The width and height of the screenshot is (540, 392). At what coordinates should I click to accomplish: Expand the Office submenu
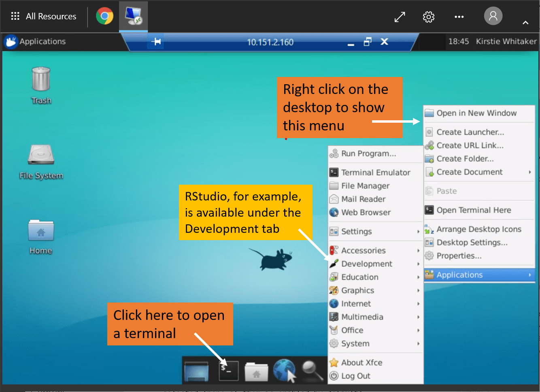[x=375, y=330]
